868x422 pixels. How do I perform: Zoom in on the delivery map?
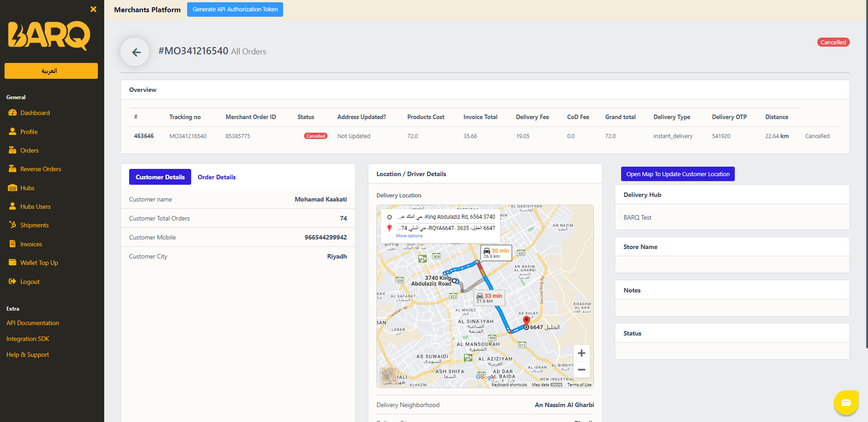pyautogui.click(x=581, y=353)
